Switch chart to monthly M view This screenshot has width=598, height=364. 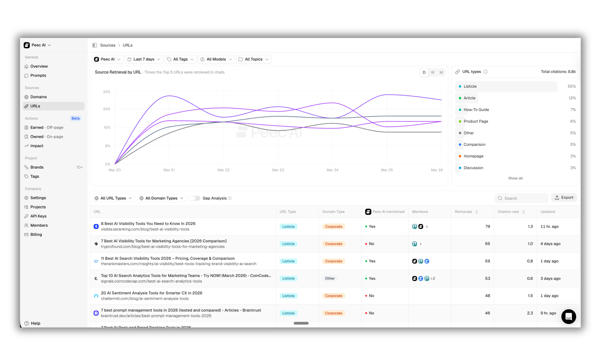point(441,72)
